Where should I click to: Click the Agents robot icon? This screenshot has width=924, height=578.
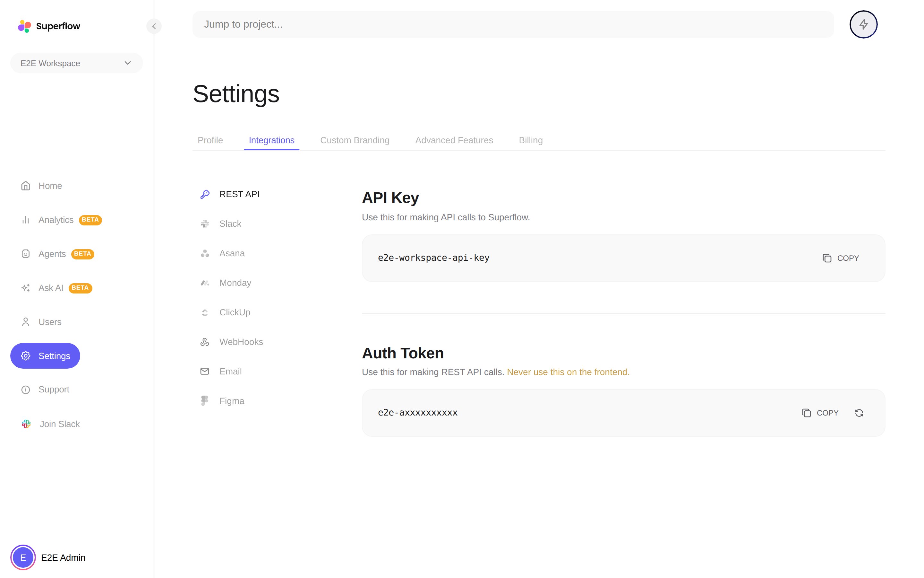[x=26, y=254]
